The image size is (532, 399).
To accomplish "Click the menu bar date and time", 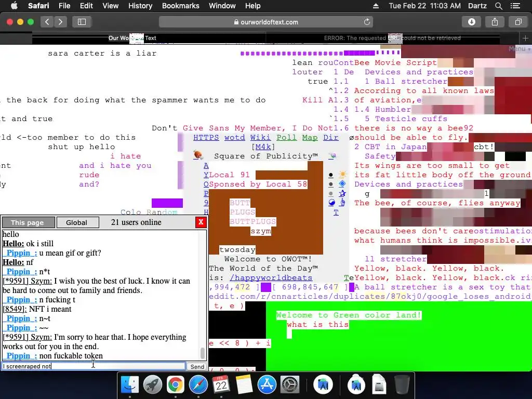I will (424, 6).
